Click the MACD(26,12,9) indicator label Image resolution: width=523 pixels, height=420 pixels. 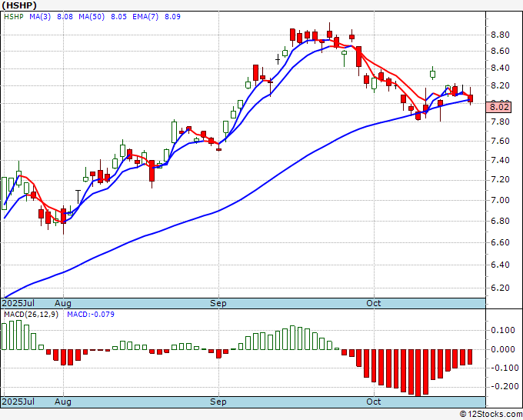pos(31,315)
